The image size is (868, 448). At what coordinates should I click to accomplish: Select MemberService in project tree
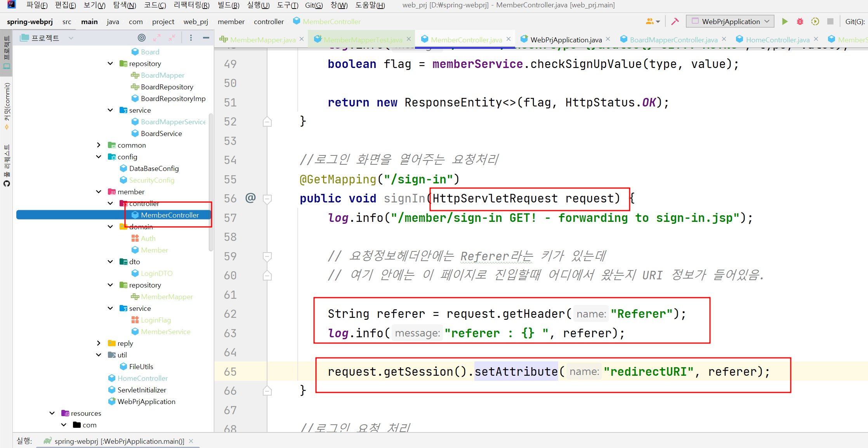tap(166, 331)
